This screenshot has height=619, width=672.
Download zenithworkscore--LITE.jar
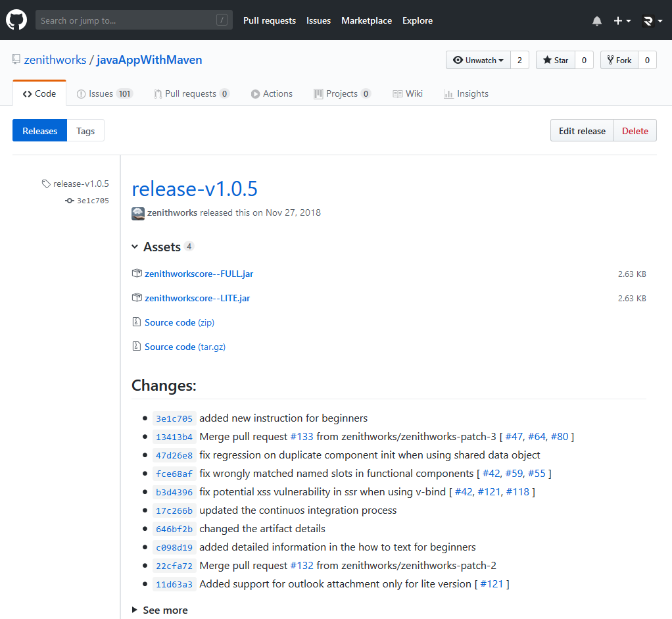pos(197,298)
